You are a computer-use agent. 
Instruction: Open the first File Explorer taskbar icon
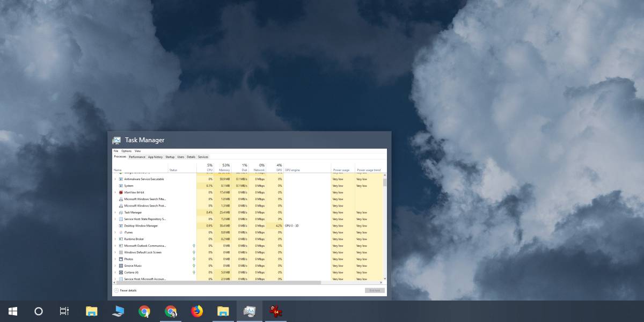coord(92,311)
